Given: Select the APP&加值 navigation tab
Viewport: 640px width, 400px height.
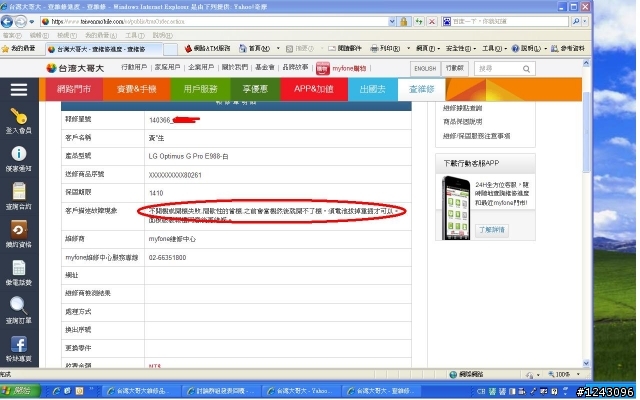Looking at the screenshot, I should tap(314, 89).
